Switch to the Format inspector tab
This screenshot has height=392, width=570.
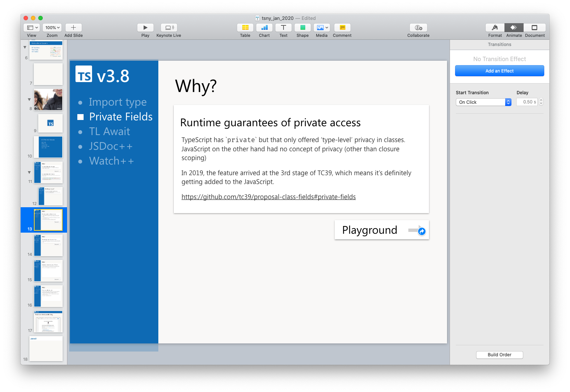tap(495, 28)
